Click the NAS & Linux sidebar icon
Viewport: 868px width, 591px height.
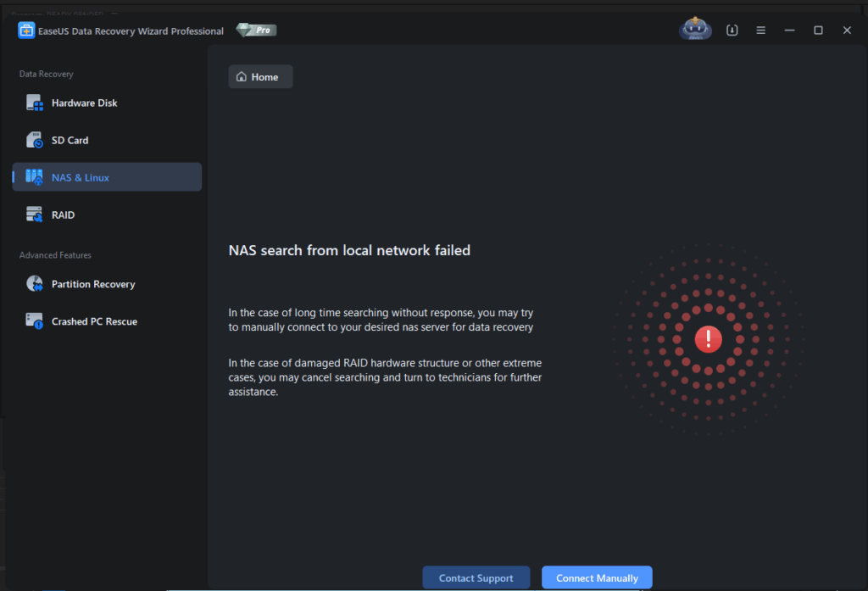pyautogui.click(x=34, y=177)
